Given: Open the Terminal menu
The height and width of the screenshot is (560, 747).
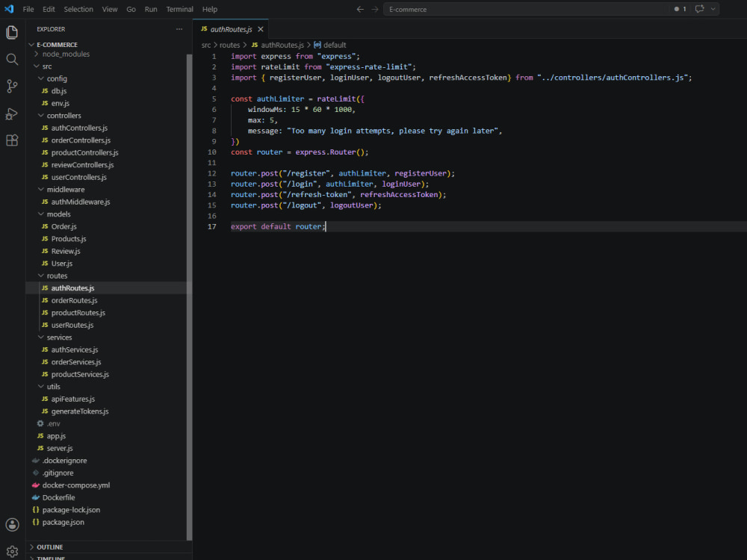Looking at the screenshot, I should pyautogui.click(x=179, y=9).
